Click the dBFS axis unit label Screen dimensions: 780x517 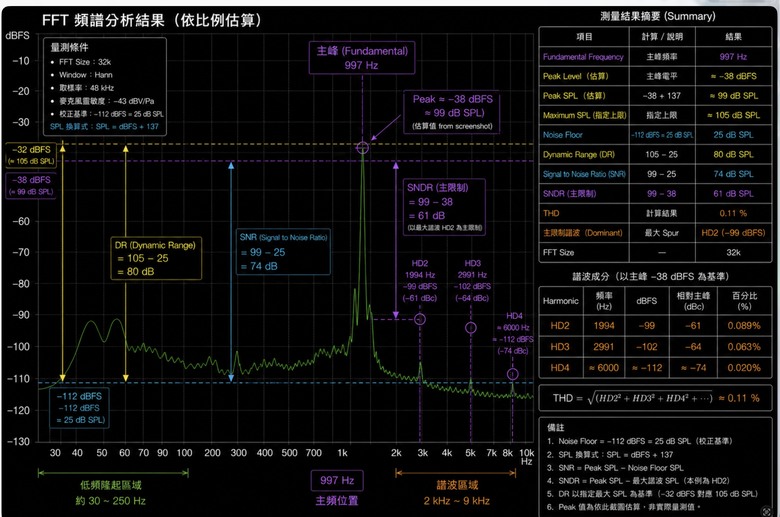(x=17, y=35)
